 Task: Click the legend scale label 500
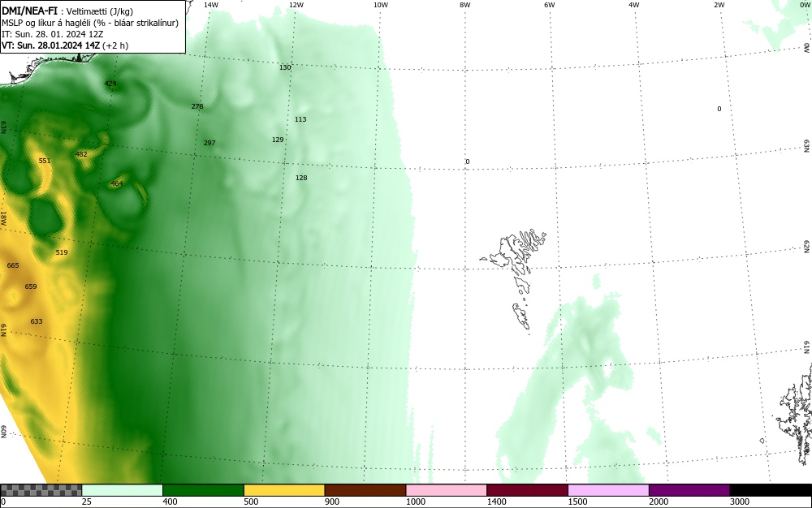coord(251,502)
